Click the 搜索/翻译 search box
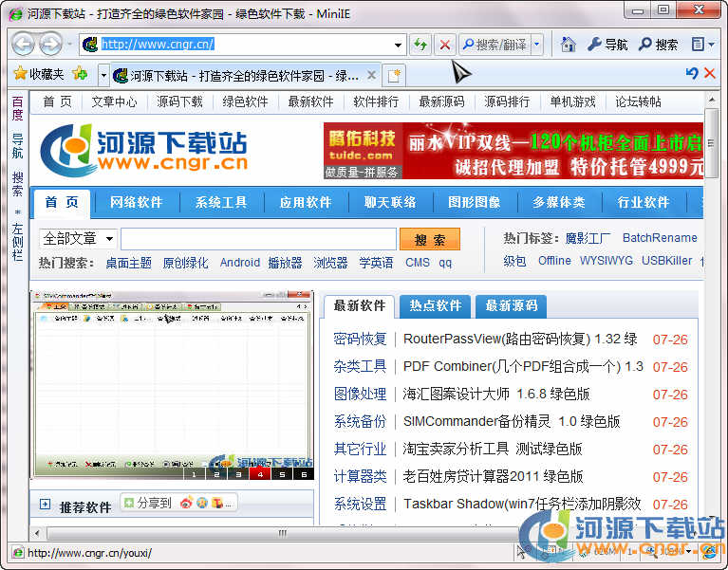 [x=495, y=45]
